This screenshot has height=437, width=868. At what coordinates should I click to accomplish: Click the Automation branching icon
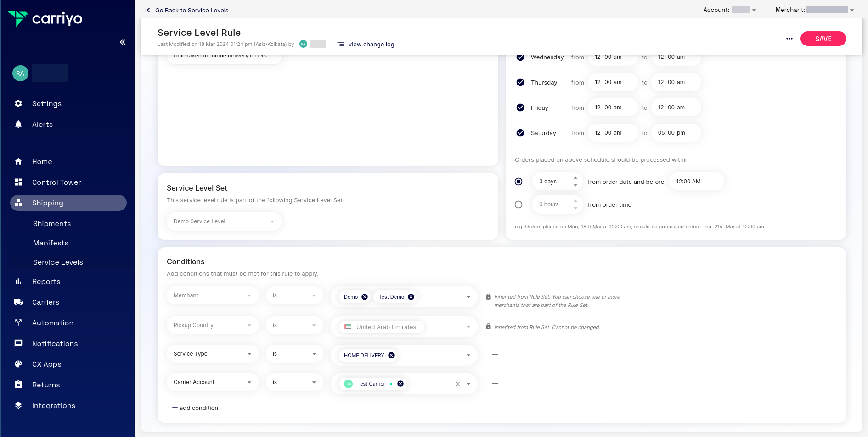click(18, 323)
